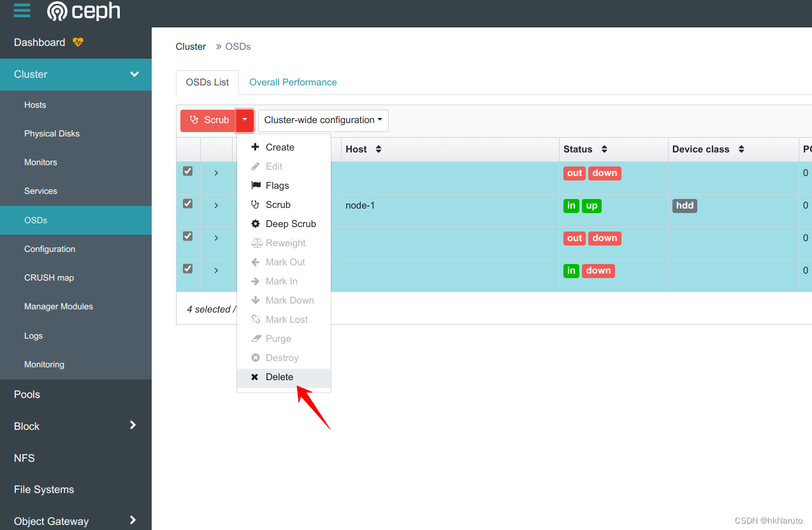
Task: Go to Monitors page
Action: coord(76,163)
